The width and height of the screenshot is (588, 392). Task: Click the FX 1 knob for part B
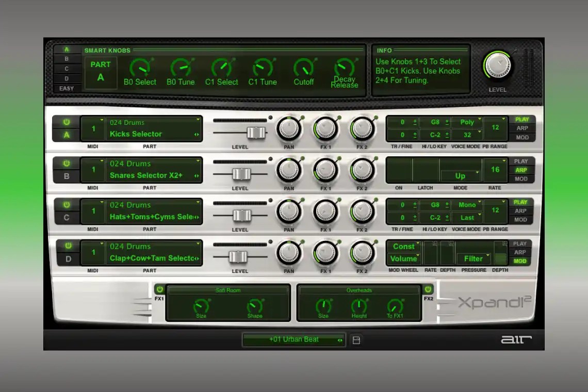(x=325, y=170)
